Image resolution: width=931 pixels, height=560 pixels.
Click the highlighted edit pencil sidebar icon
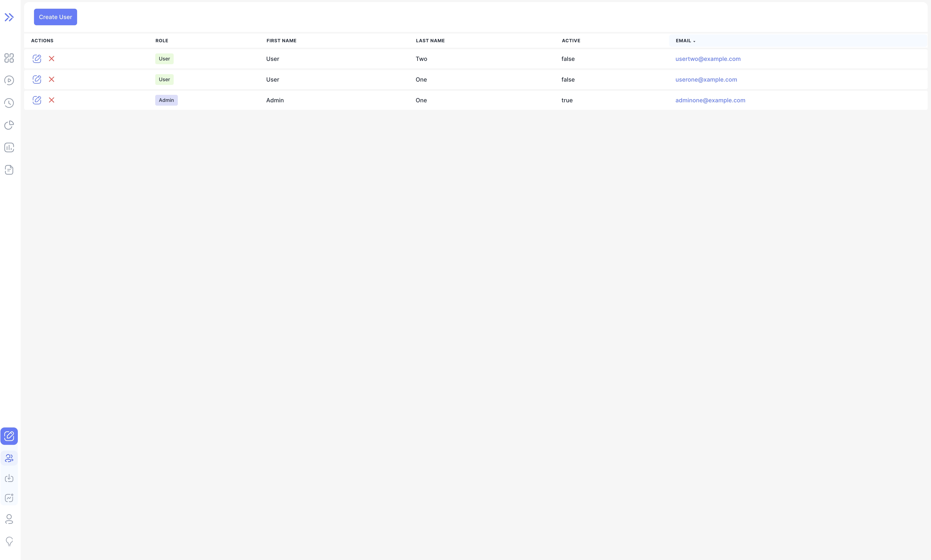click(9, 436)
